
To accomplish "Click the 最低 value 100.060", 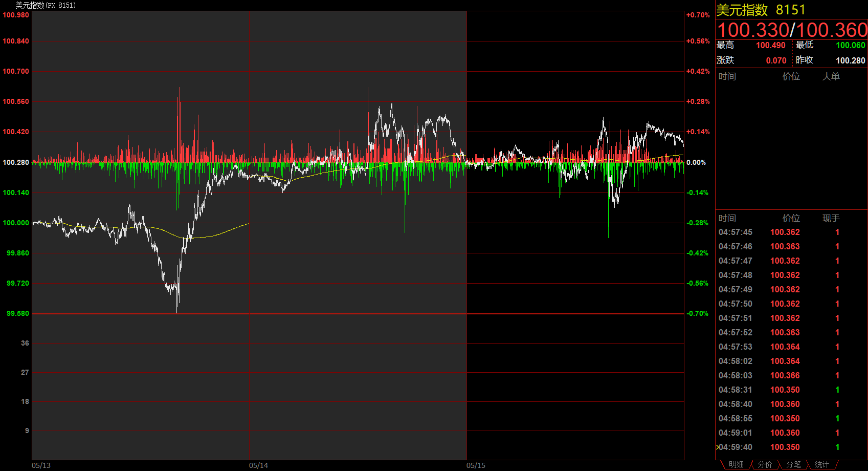I will (x=850, y=45).
